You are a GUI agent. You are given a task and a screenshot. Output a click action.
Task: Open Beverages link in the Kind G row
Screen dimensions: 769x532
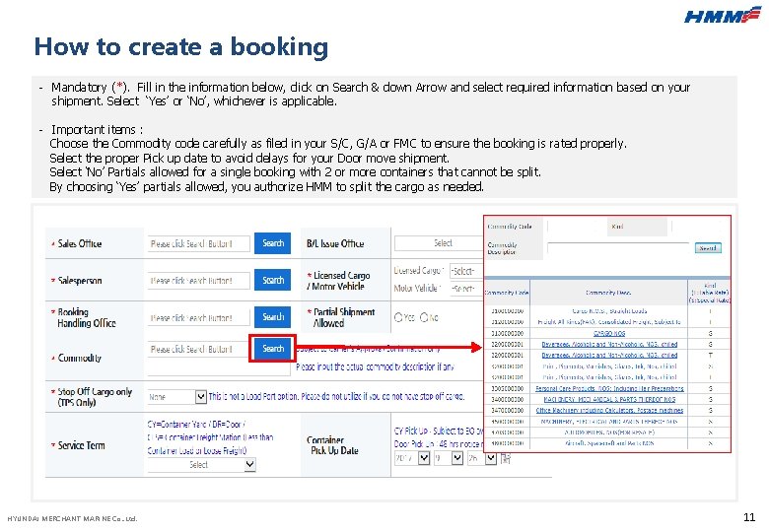(x=609, y=345)
